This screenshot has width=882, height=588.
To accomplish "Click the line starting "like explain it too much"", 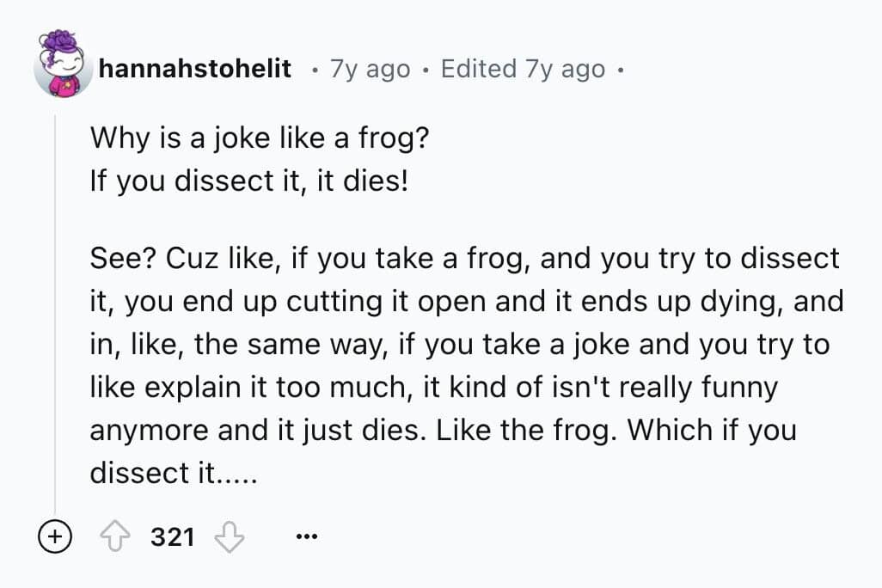I will (x=433, y=388).
